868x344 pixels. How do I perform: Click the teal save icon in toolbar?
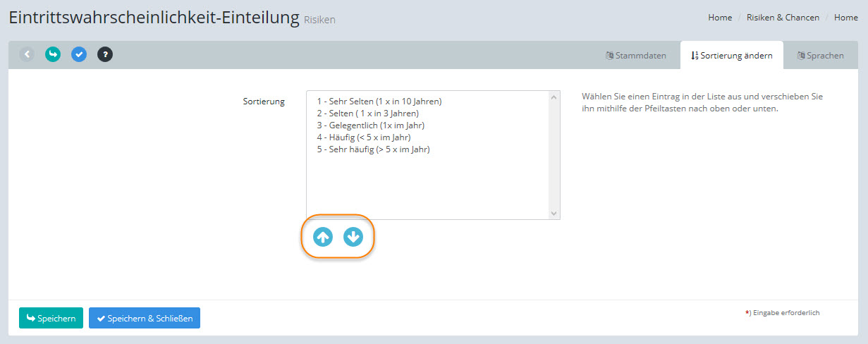point(53,54)
